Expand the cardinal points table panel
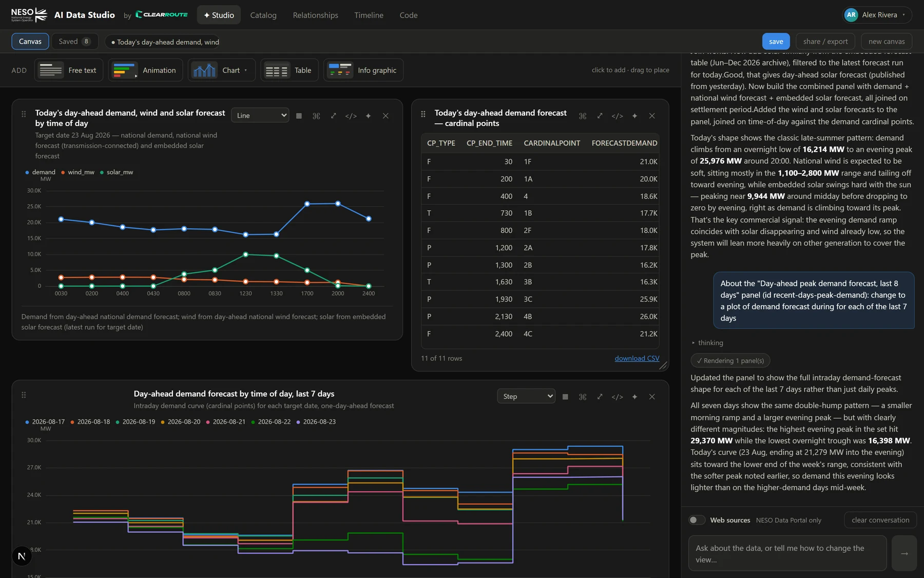This screenshot has height=578, width=924. coord(600,116)
